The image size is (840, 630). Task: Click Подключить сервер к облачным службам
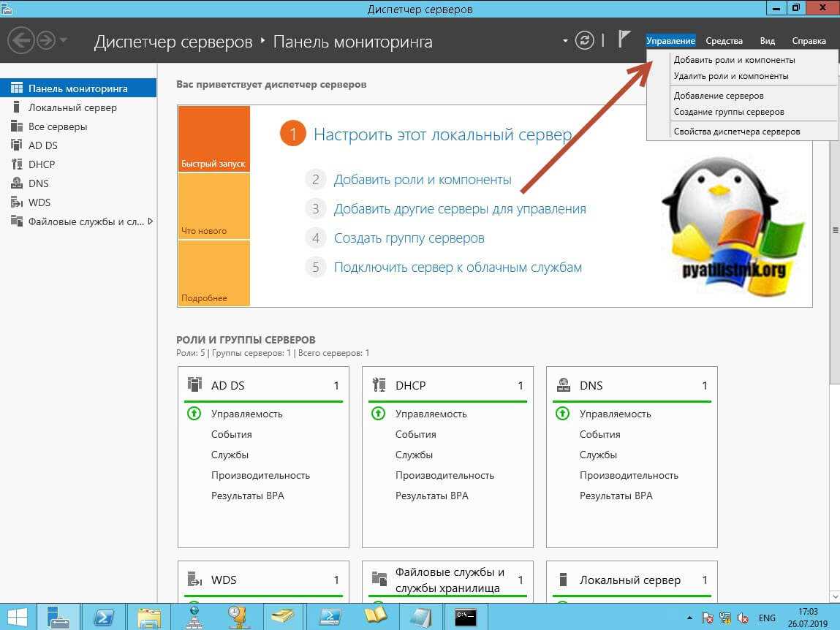point(458,267)
